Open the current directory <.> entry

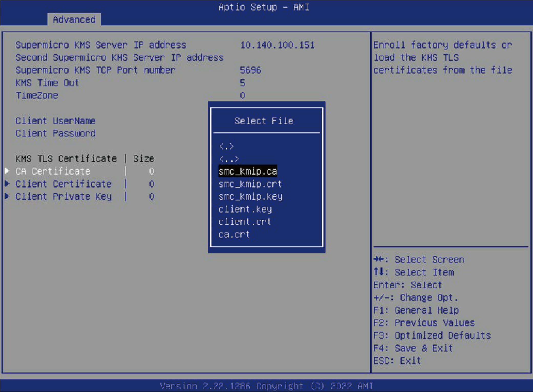click(226, 146)
